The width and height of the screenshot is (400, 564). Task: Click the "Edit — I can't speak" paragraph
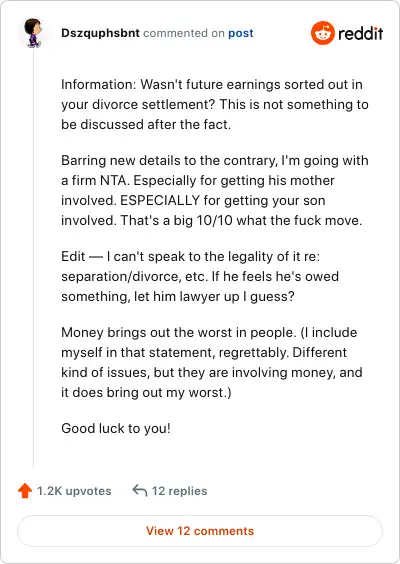[x=200, y=277]
